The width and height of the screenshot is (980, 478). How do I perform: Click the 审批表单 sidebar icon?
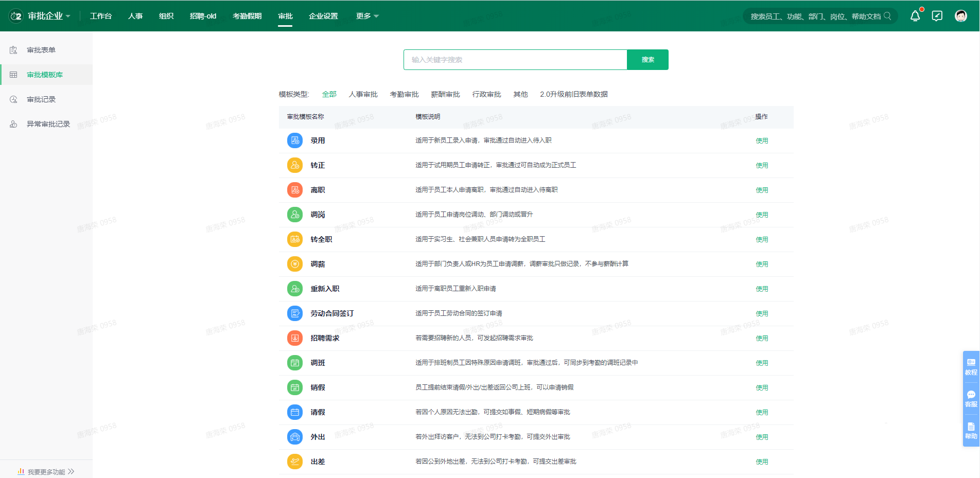point(13,50)
